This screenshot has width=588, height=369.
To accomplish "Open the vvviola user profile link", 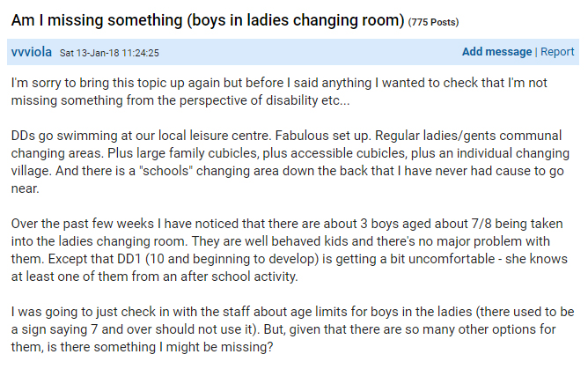I will coord(32,52).
